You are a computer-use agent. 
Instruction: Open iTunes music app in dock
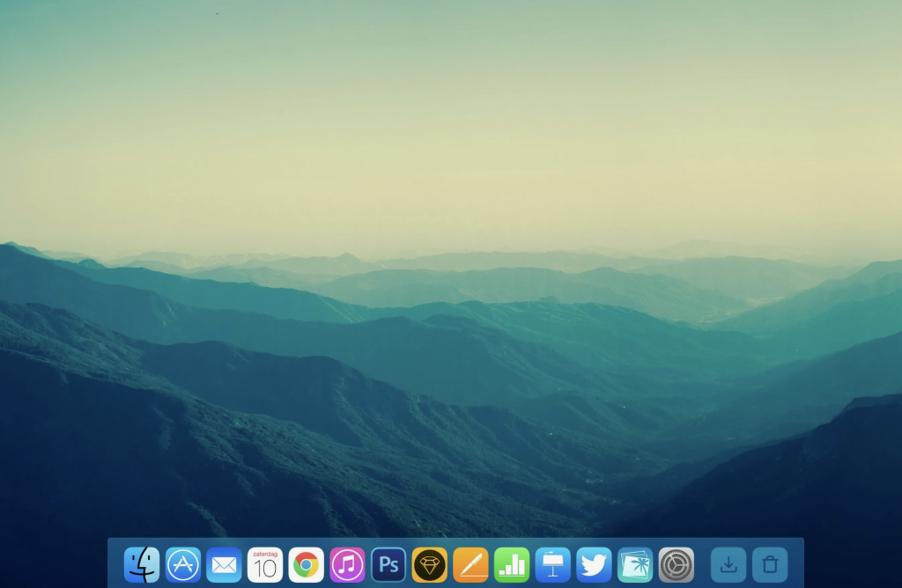(x=347, y=564)
